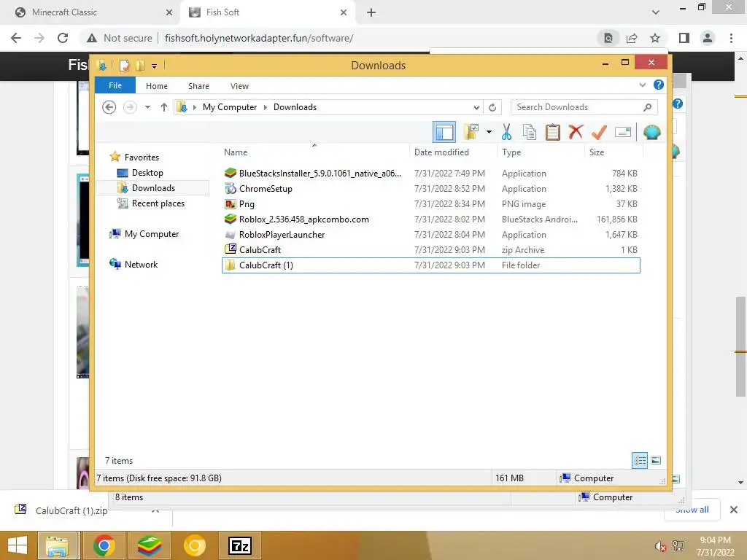This screenshot has height=560, width=747.
Task: Select Network in navigation pane
Action: pyautogui.click(x=141, y=264)
